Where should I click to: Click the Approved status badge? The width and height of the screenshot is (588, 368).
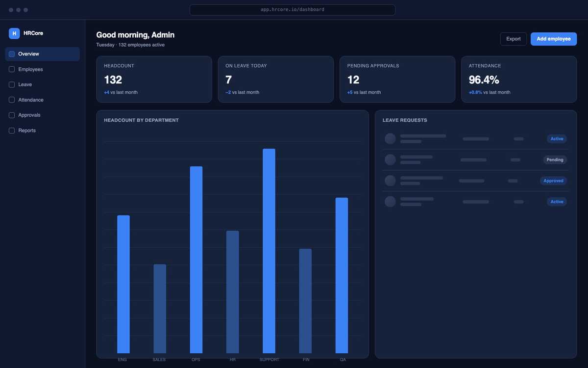pos(554,181)
